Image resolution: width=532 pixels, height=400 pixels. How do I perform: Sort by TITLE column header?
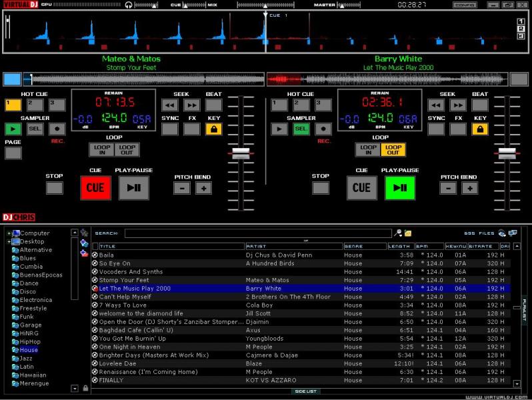click(x=171, y=246)
